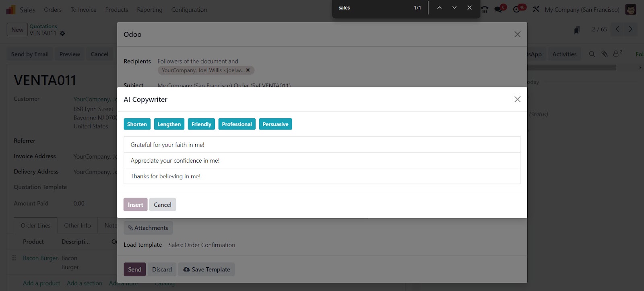The width and height of the screenshot is (644, 291).
Task: Open the VoIP phone dialer icon
Action: [x=485, y=9]
